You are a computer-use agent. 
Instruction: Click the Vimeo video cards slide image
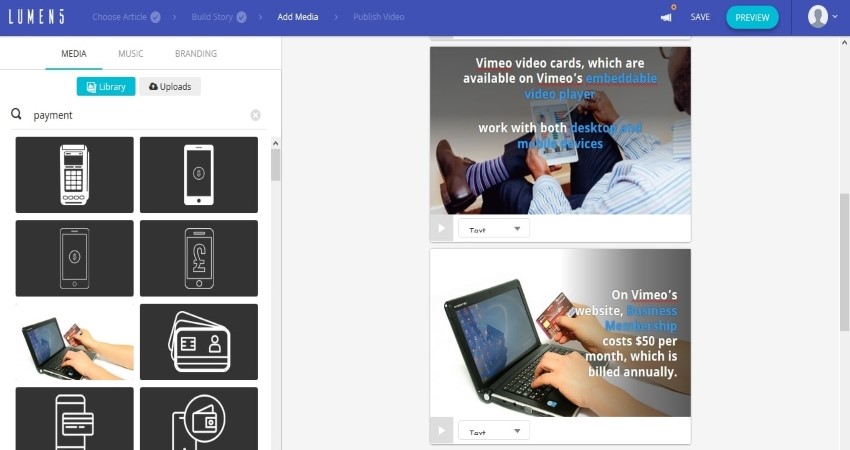(x=561, y=130)
